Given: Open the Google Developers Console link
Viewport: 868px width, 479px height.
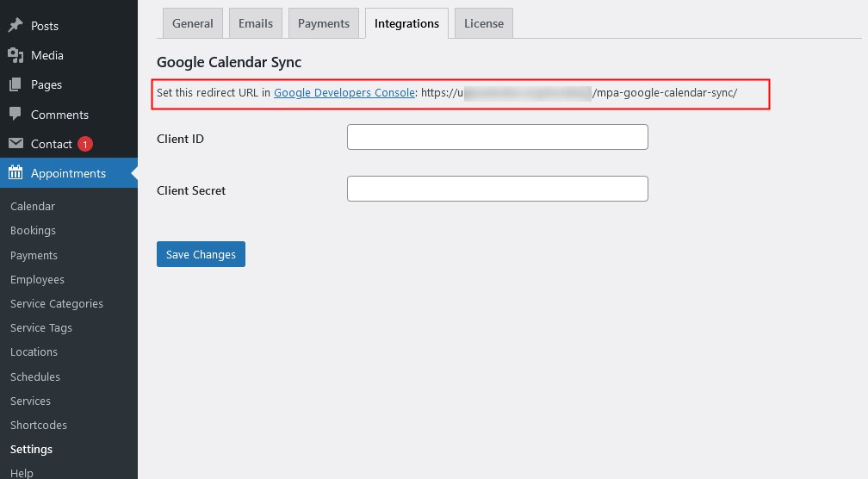Looking at the screenshot, I should pyautogui.click(x=344, y=92).
